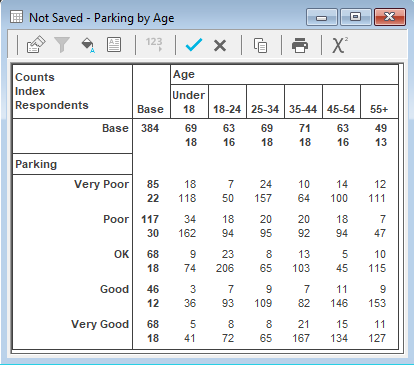Click the greyed 123 numbering icon
Viewport: 414px width, 365px height.
coord(154,44)
